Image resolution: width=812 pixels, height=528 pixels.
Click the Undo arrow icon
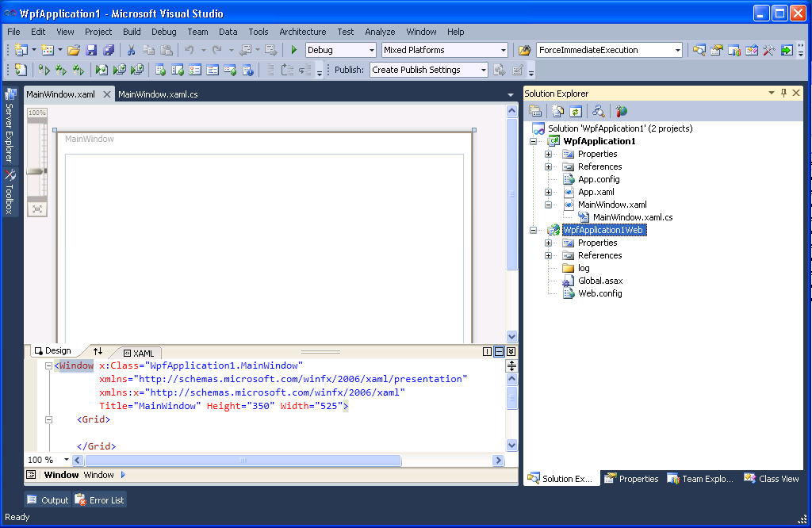(189, 50)
